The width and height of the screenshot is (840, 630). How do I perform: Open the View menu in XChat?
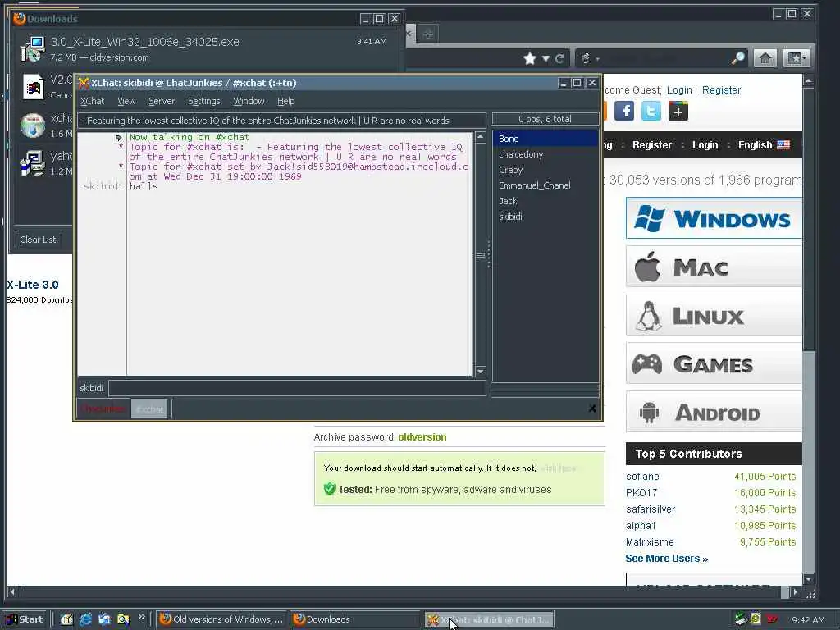(x=126, y=101)
